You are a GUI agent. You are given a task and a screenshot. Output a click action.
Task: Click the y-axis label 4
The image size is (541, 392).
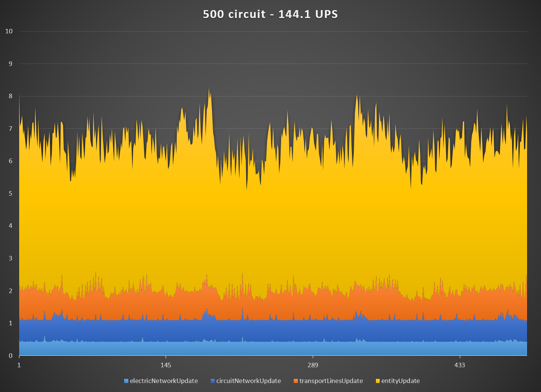(11, 226)
